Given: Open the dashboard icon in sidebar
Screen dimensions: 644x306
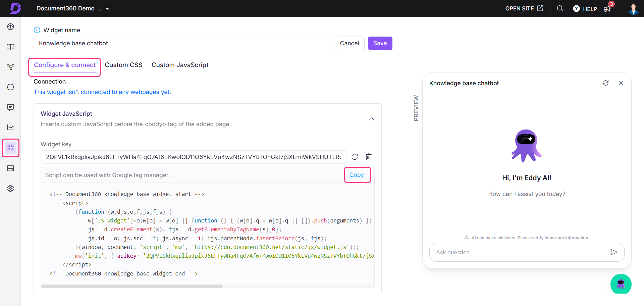Looking at the screenshot, I should (x=11, y=27).
